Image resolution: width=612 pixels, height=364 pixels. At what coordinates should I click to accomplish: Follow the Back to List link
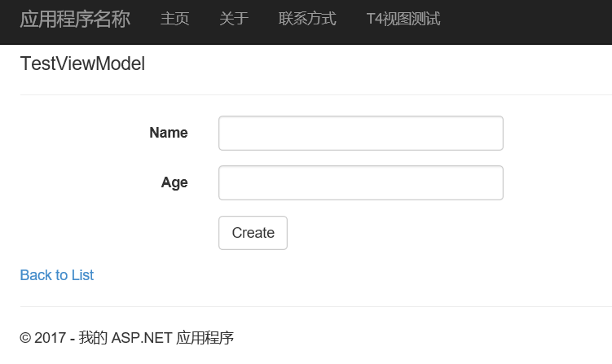click(57, 275)
